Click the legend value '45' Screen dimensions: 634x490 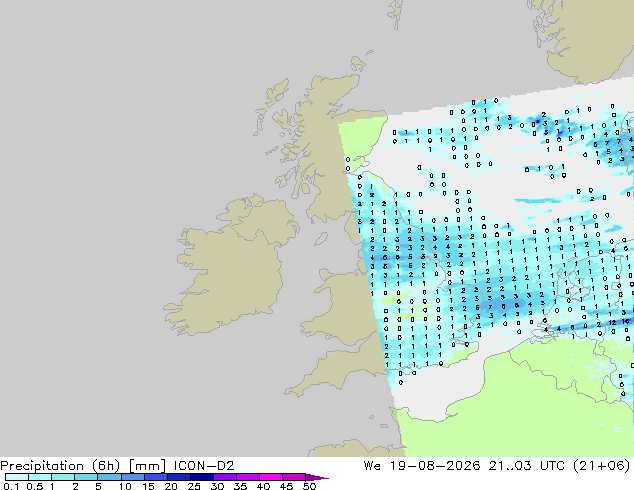coord(286,486)
